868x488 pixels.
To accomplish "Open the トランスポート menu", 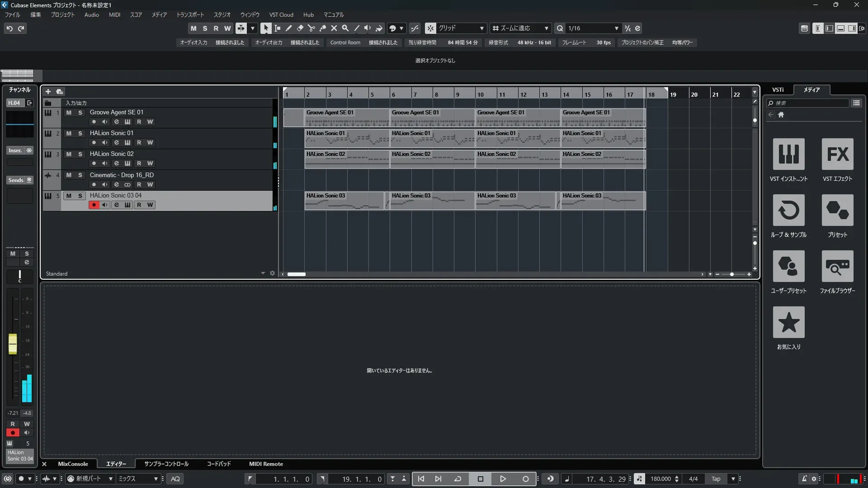I will tap(190, 15).
